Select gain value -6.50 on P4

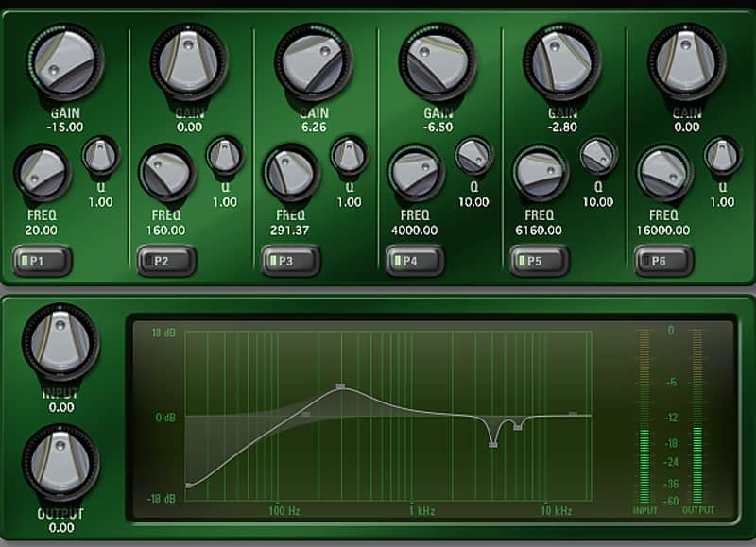click(x=438, y=128)
